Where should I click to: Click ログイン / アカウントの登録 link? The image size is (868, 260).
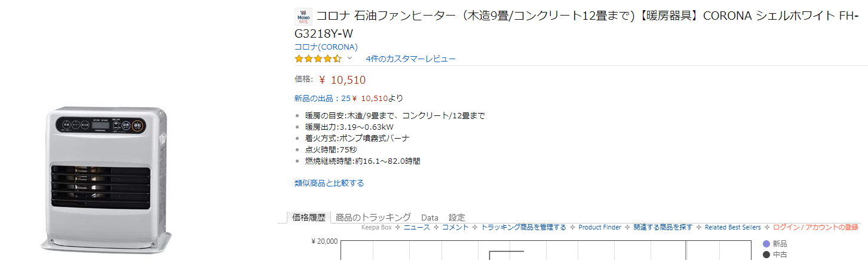[x=815, y=227]
